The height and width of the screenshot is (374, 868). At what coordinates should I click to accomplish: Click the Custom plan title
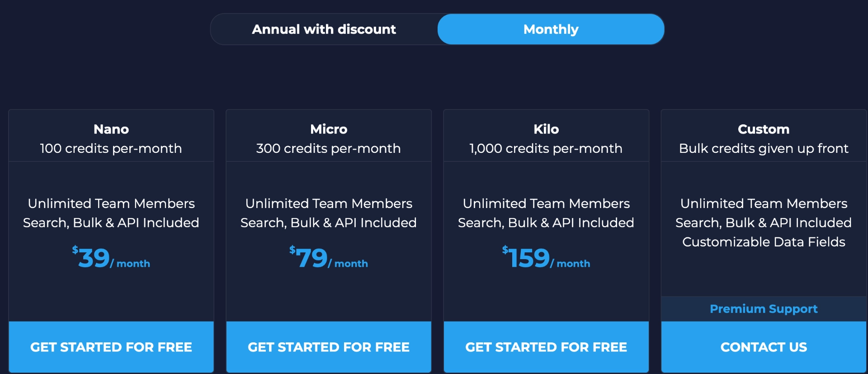(x=763, y=129)
